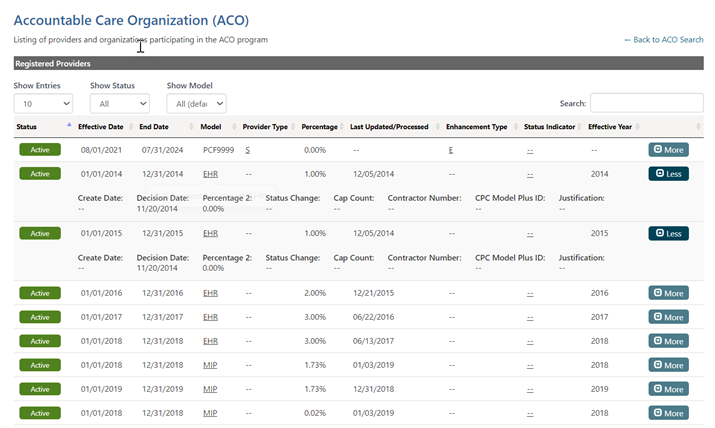Screen dimensions: 715x428
Task: Select the 2.00% percentage cell
Action: pyautogui.click(x=315, y=293)
